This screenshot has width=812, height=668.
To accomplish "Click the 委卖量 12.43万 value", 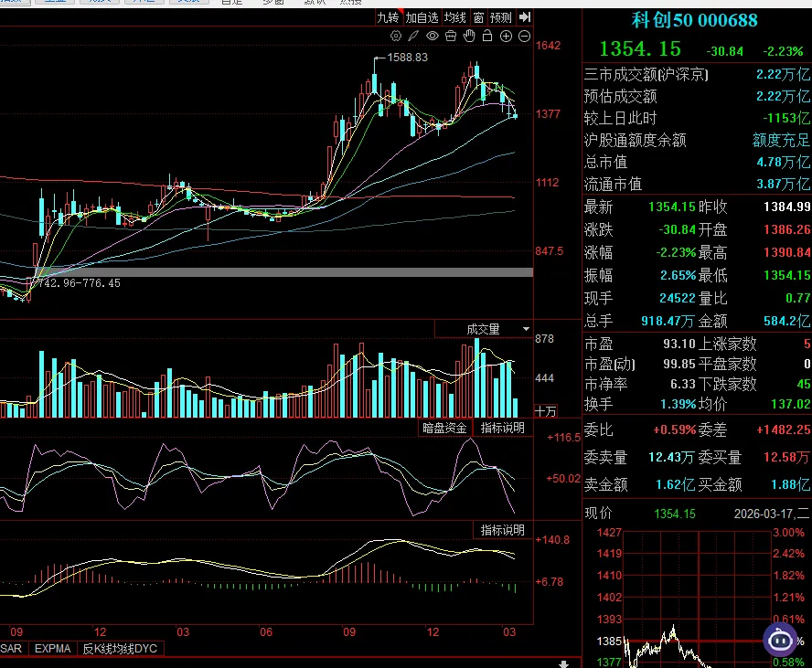I will pos(672,458).
